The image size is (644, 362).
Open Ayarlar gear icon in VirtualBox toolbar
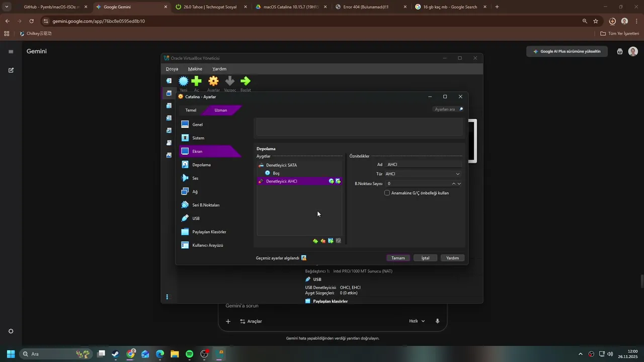click(213, 81)
